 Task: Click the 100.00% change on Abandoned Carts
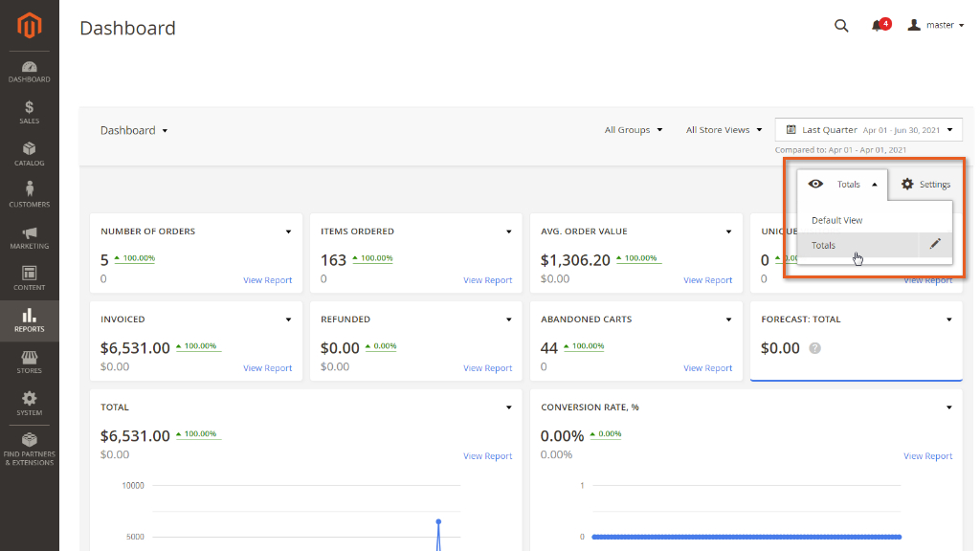tap(583, 346)
